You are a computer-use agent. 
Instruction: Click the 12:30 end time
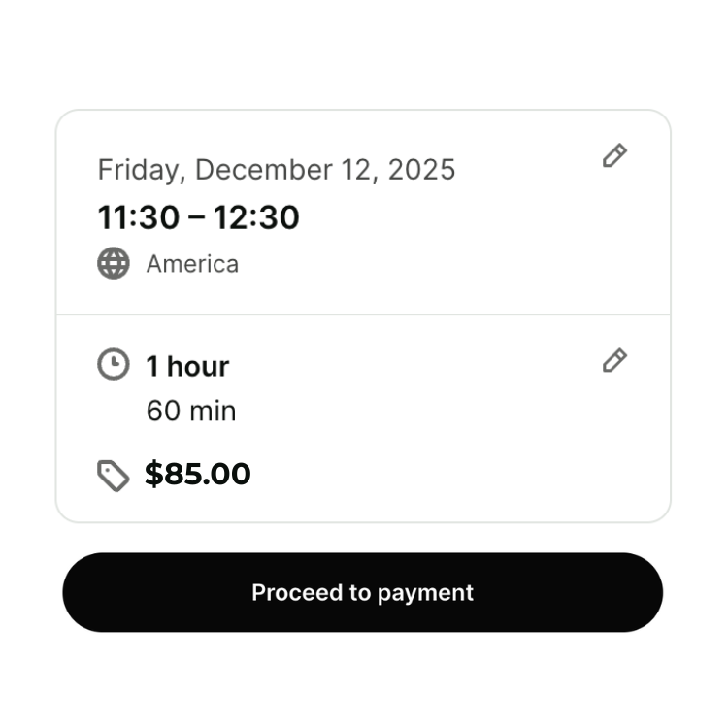(x=256, y=217)
